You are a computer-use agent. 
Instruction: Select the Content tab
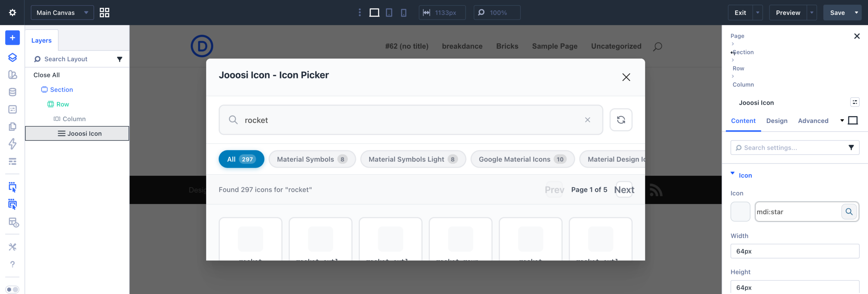click(x=743, y=121)
